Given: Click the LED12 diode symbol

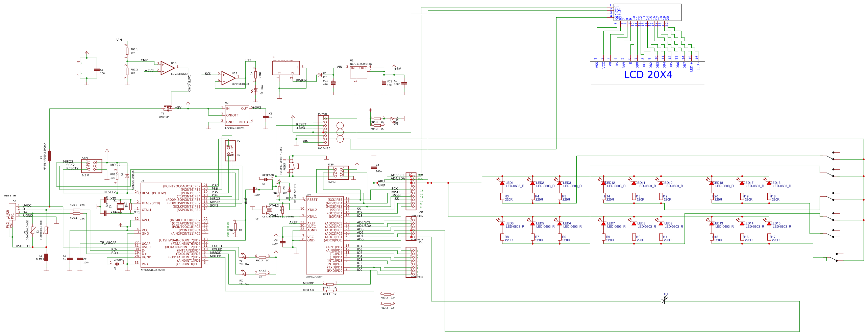Looking at the screenshot, I should click(x=603, y=183).
